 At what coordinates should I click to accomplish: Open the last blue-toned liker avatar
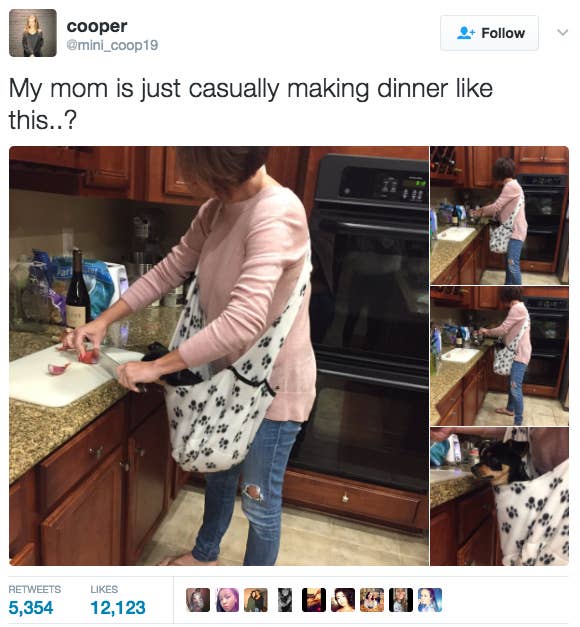430,600
